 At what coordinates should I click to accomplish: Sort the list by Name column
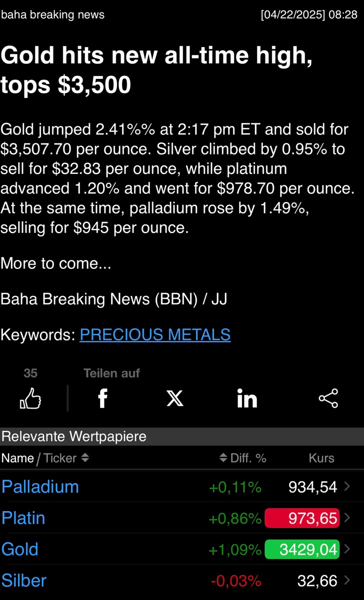click(17, 458)
